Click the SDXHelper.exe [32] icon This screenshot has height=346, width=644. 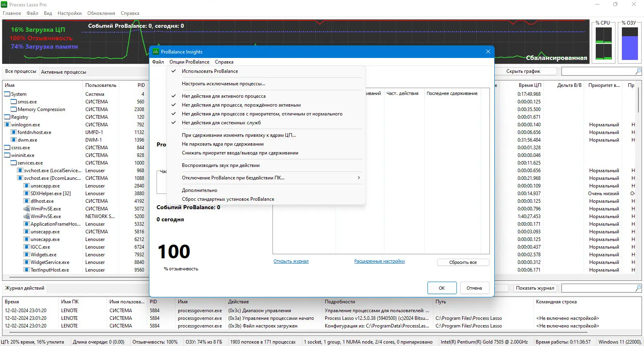click(x=27, y=194)
